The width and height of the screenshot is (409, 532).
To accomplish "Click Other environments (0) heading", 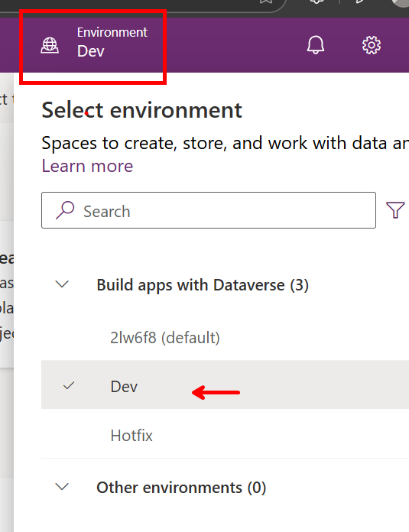I will 181,488.
